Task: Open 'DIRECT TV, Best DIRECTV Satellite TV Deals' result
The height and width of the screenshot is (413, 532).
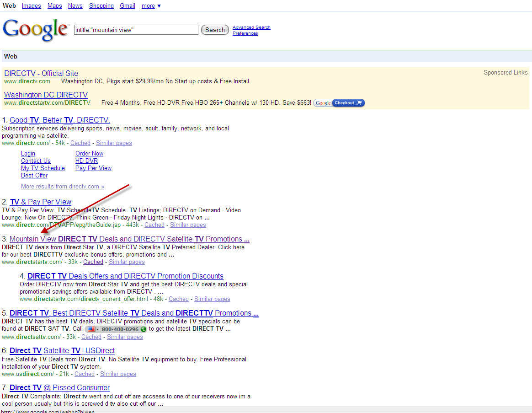Action: coord(134,313)
